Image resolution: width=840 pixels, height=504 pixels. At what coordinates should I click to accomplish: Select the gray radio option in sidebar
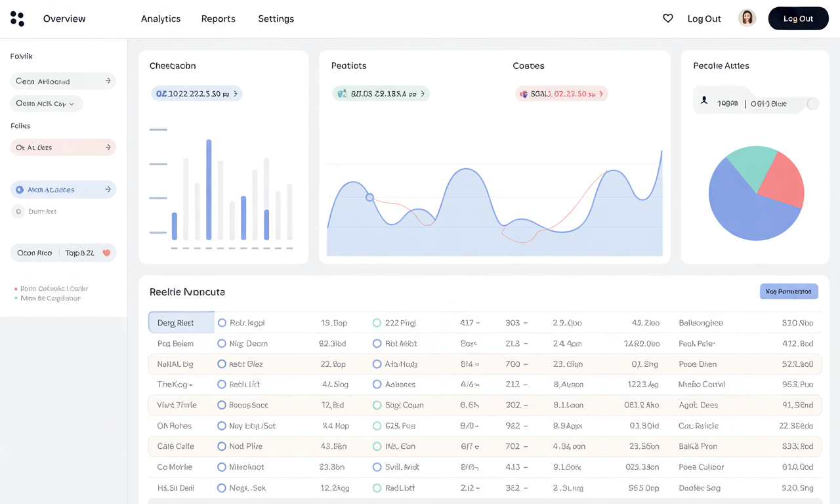(18, 211)
